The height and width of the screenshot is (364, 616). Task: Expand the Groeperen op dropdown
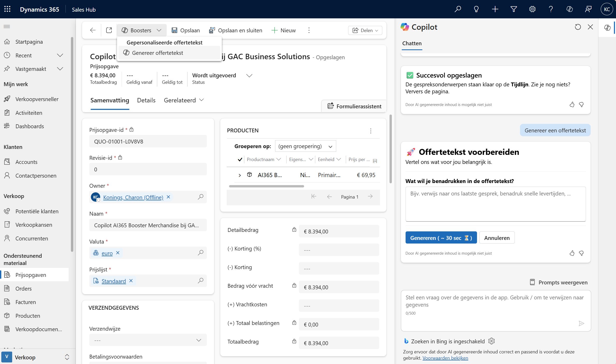[x=305, y=146]
